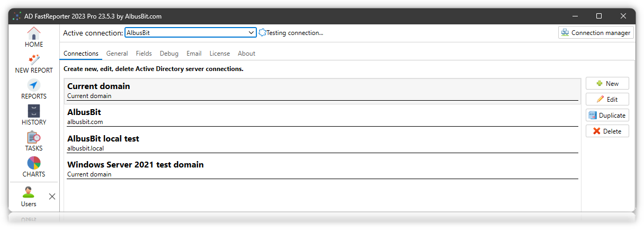
Task: Click the connection test refresh icon
Action: (x=262, y=33)
